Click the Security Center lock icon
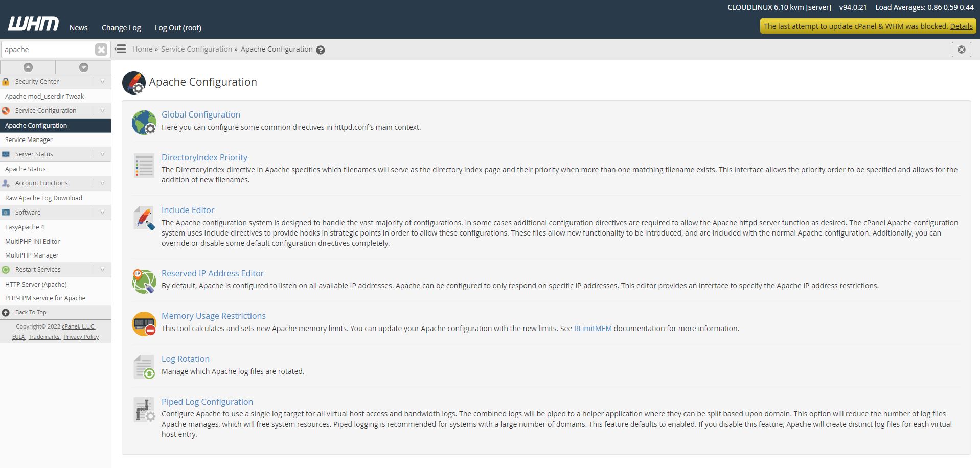This screenshot has height=468, width=980. pos(6,82)
